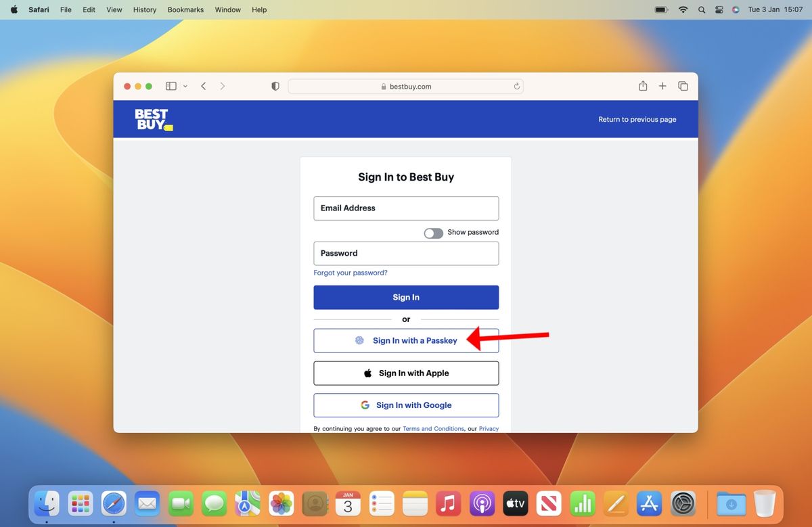Launch Mail from the Dock
This screenshot has width=812, height=527.
(x=147, y=503)
